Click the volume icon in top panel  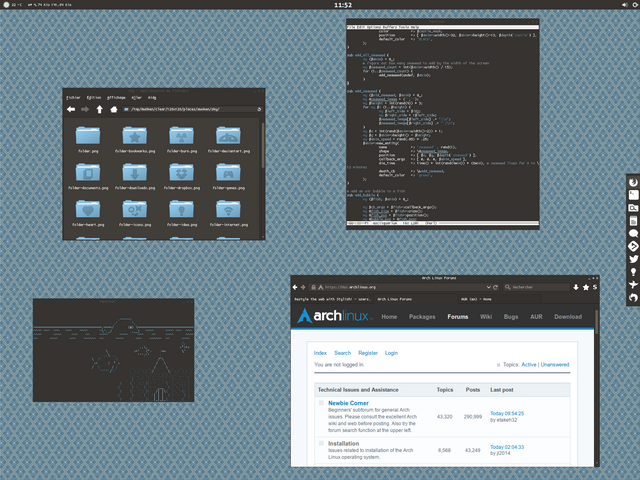[x=624, y=4]
